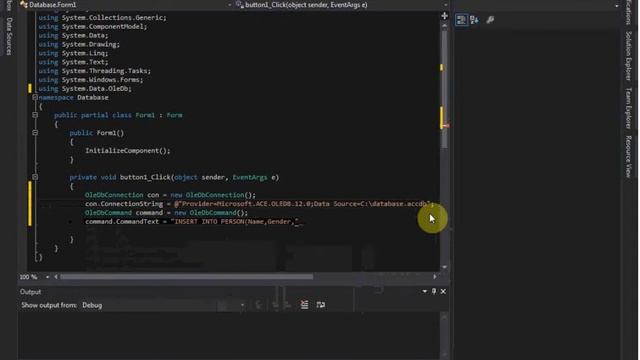This screenshot has height=360, width=640.
Task: Click on the INSERT INTO PERSON string
Action: coord(235,222)
